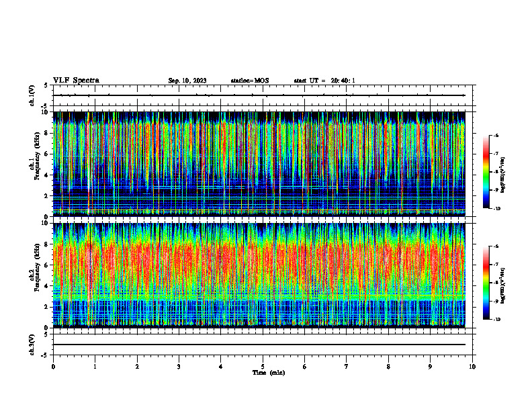The height and width of the screenshot is (411, 532).
Task: Click the time axis tick label "3"
Action: coord(179,367)
